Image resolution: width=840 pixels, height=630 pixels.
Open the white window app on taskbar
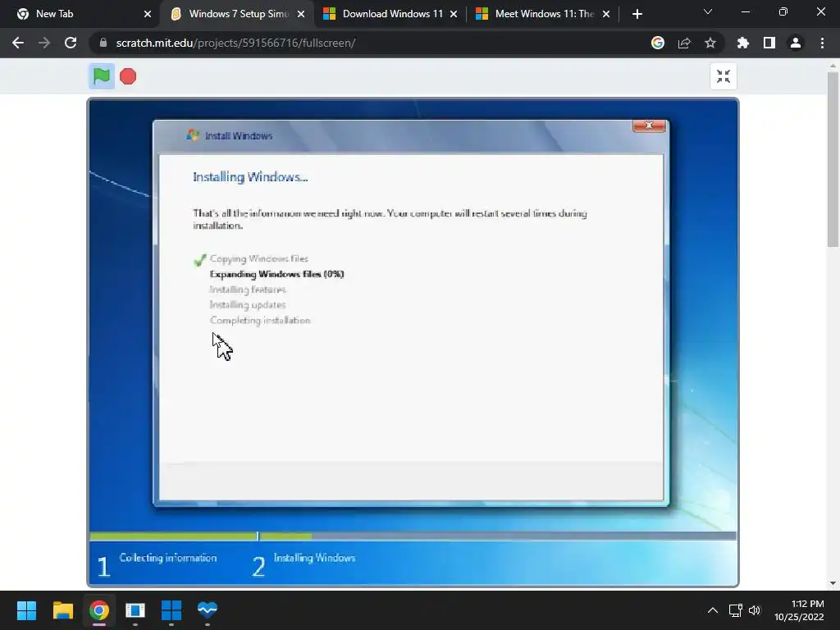pyautogui.click(x=135, y=610)
